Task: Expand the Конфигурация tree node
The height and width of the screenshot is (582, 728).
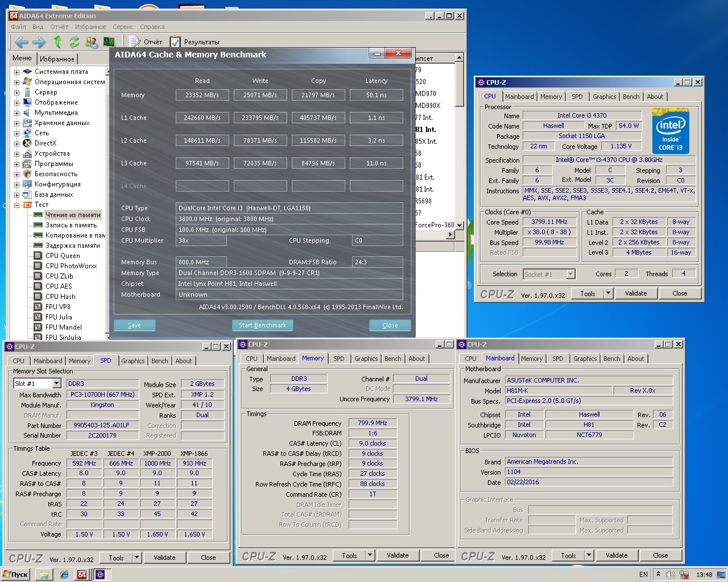Action: pyautogui.click(x=17, y=185)
